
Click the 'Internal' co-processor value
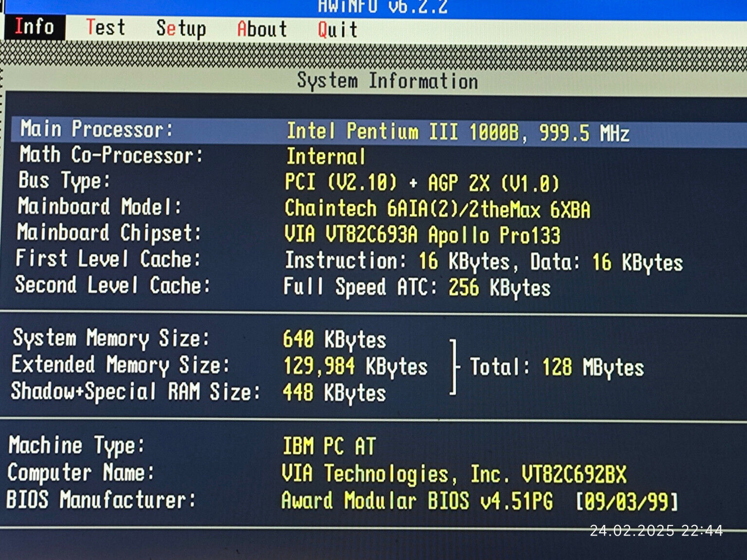tap(326, 157)
